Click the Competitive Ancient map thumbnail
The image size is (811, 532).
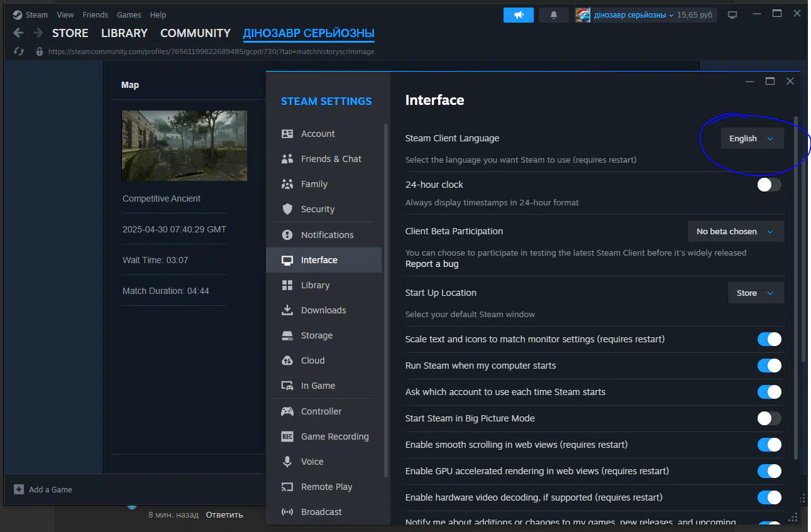click(x=184, y=146)
